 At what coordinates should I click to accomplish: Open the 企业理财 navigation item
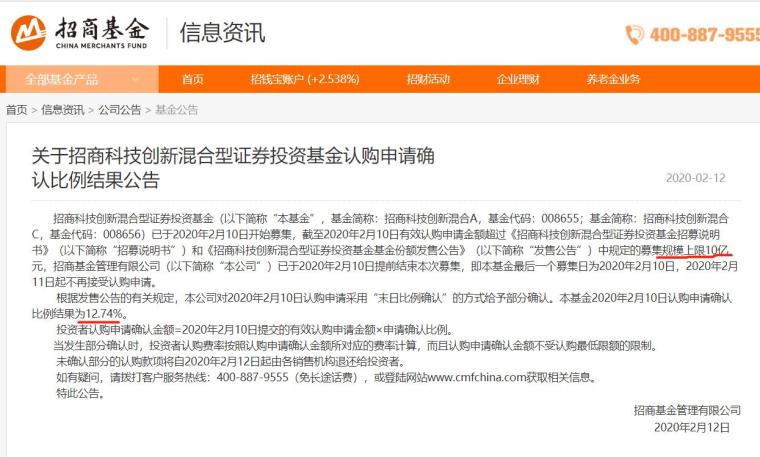click(x=518, y=79)
